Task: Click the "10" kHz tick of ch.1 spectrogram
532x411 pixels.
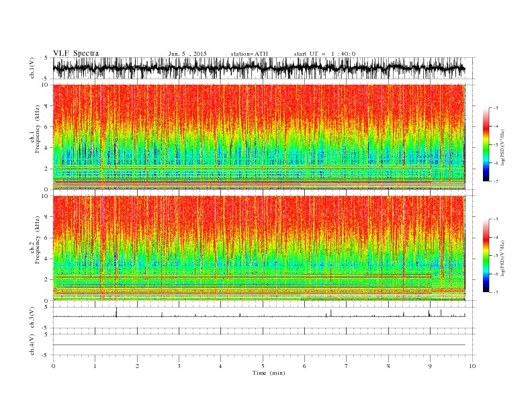Action: pos(46,85)
